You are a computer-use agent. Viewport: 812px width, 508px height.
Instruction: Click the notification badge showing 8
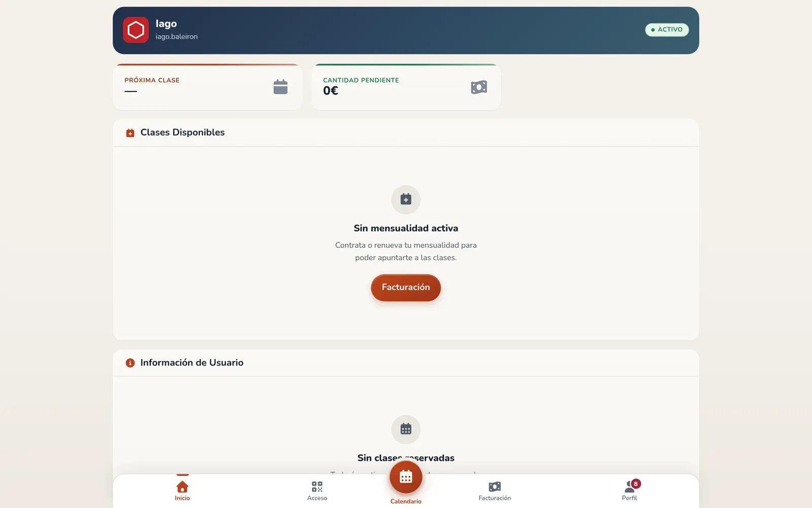(x=635, y=484)
